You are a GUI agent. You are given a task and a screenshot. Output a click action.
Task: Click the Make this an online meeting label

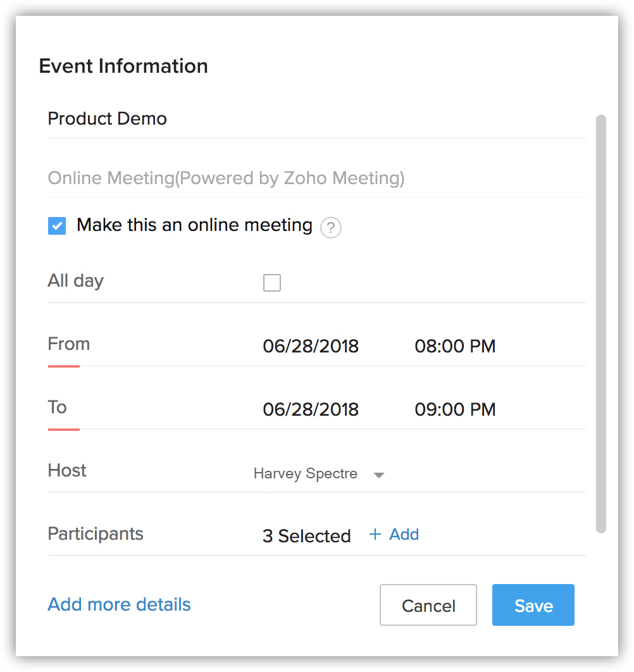[195, 225]
